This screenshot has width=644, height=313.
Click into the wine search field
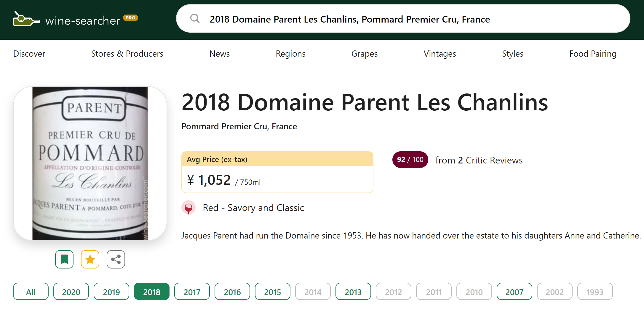point(403,19)
